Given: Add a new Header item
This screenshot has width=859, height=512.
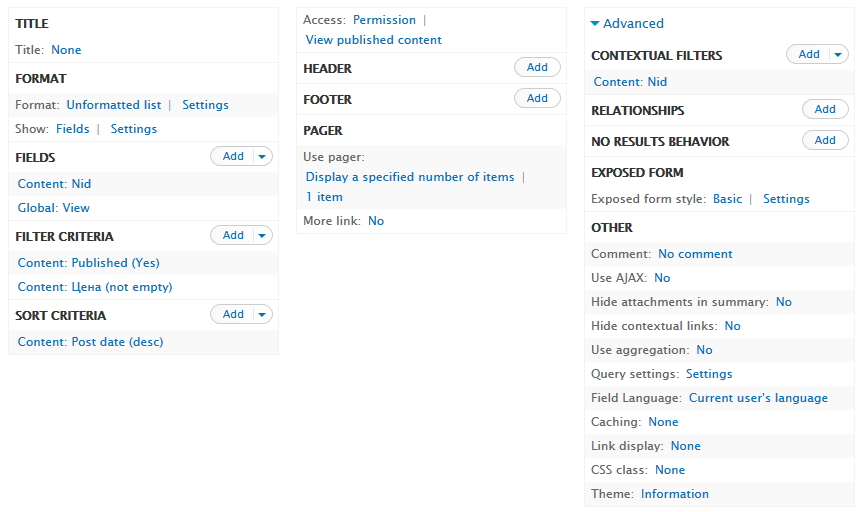Looking at the screenshot, I should tap(537, 67).
